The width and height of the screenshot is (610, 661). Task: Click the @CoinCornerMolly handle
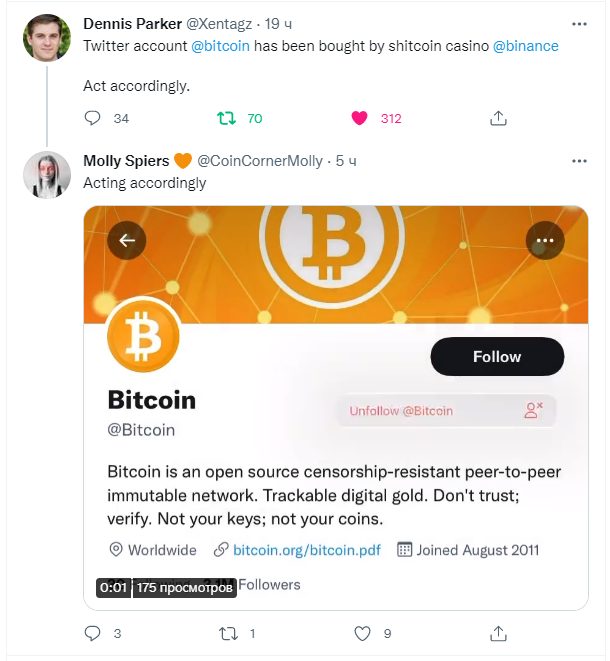tap(260, 161)
